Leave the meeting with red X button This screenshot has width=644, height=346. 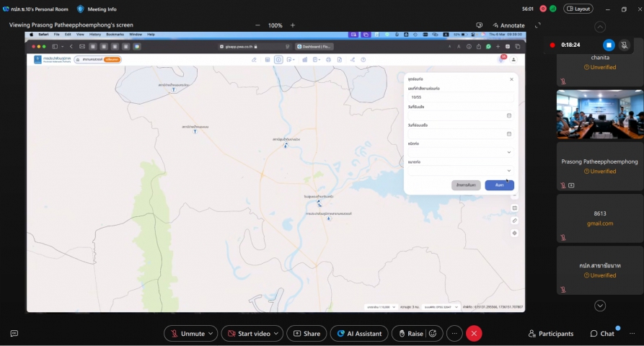point(474,333)
